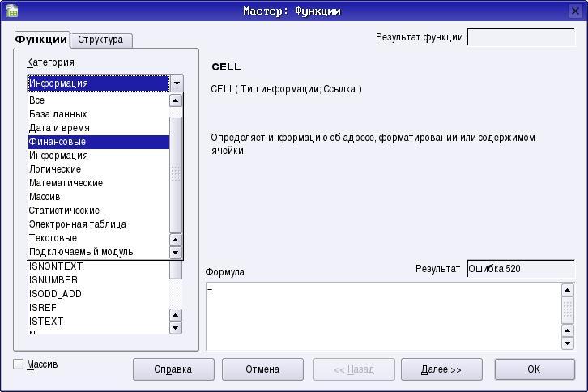Select ISODD_ADD function
The width and height of the screenshot is (588, 392).
click(x=99, y=294)
